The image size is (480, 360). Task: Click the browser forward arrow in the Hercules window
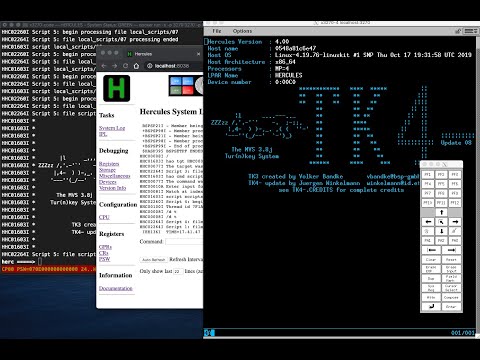click(x=114, y=66)
